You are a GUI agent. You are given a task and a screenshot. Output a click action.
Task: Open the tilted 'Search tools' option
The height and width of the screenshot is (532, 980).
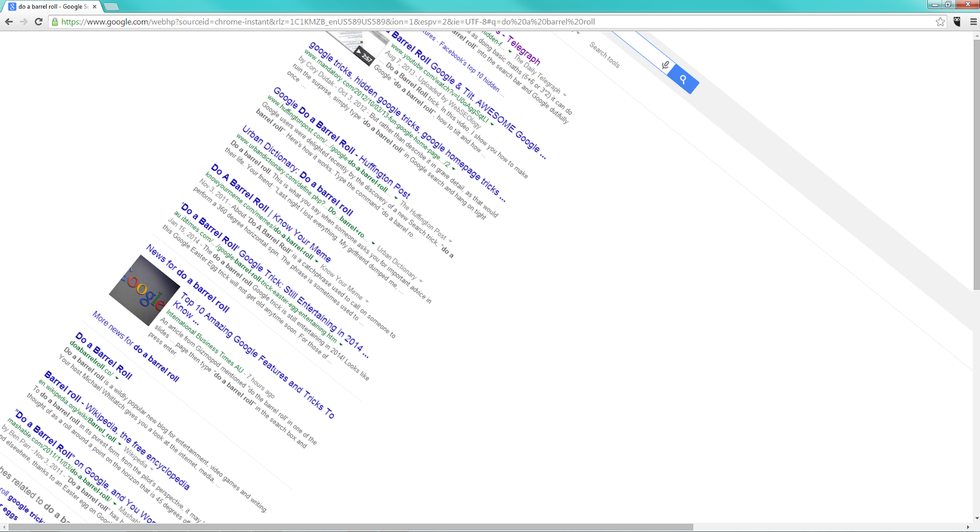(x=605, y=54)
